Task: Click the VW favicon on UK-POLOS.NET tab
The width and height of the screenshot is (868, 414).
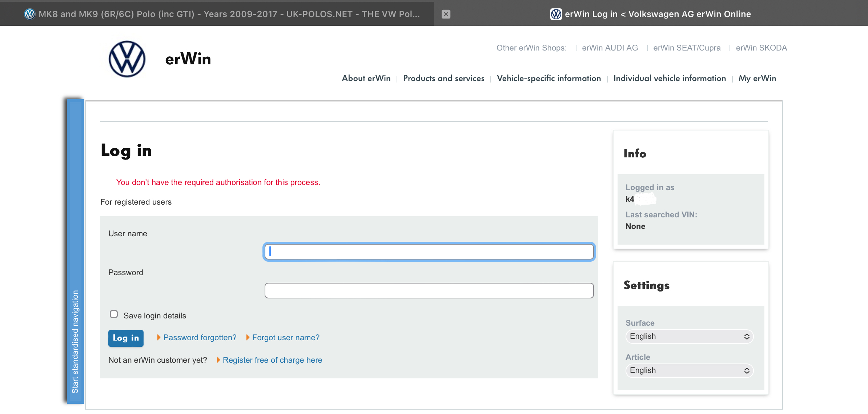Action: (29, 14)
